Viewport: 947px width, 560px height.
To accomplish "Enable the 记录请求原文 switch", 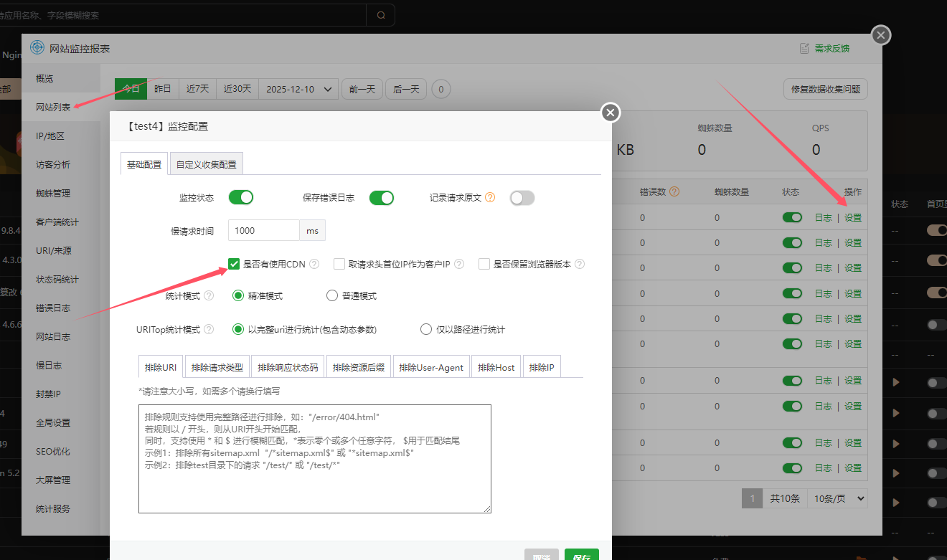I will tap(522, 198).
